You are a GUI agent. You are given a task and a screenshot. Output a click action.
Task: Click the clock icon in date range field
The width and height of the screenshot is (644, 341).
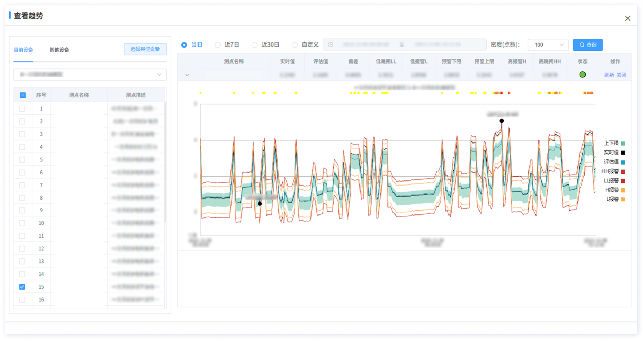(x=330, y=45)
